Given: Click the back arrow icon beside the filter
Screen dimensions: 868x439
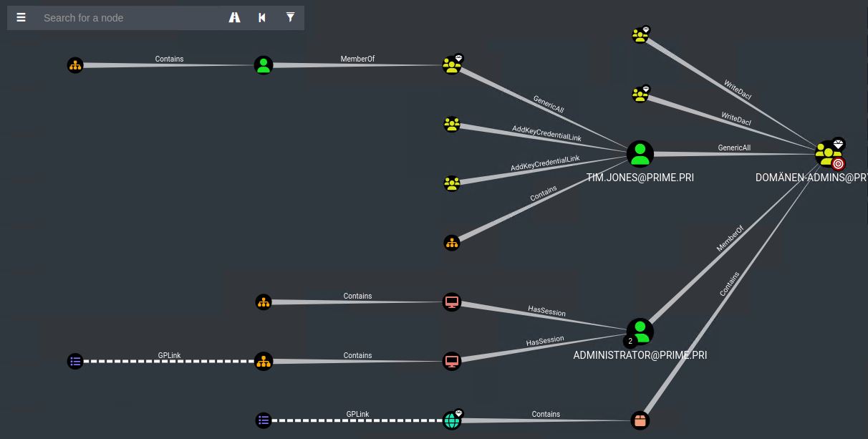Looking at the screenshot, I should [x=261, y=17].
